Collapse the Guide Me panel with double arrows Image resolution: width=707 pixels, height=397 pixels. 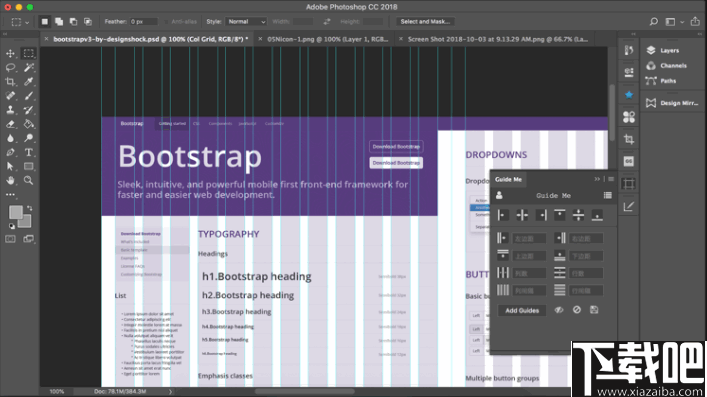pyautogui.click(x=597, y=179)
